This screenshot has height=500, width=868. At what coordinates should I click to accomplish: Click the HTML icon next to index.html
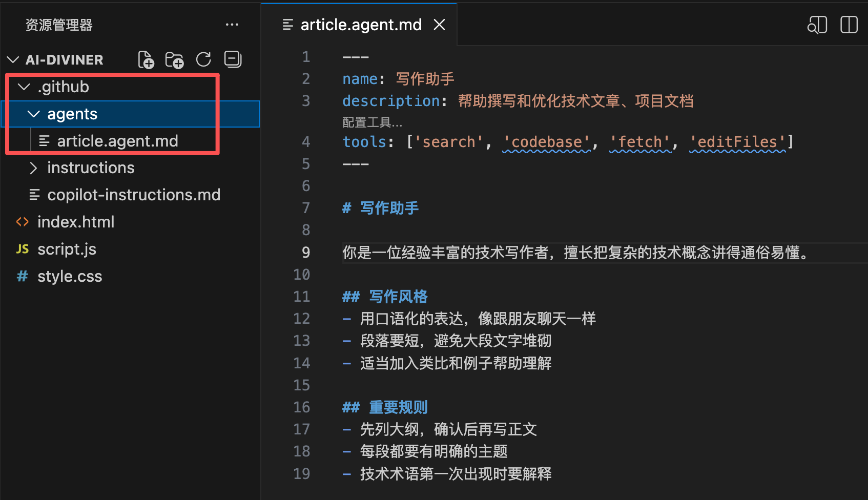pyautogui.click(x=23, y=222)
